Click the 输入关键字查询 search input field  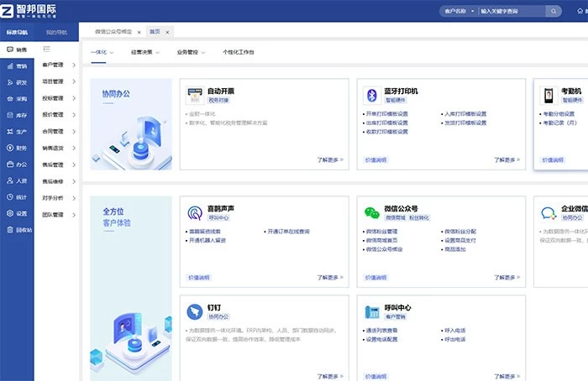[x=511, y=12]
